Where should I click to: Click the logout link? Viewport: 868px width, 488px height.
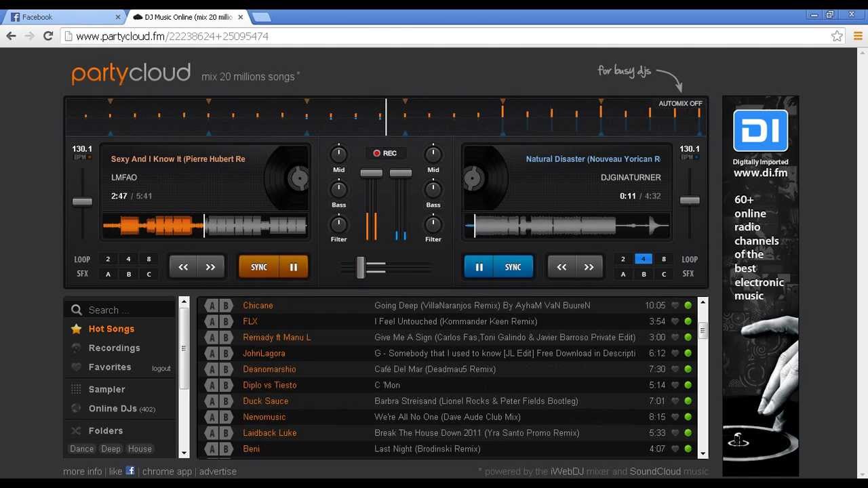(x=161, y=369)
